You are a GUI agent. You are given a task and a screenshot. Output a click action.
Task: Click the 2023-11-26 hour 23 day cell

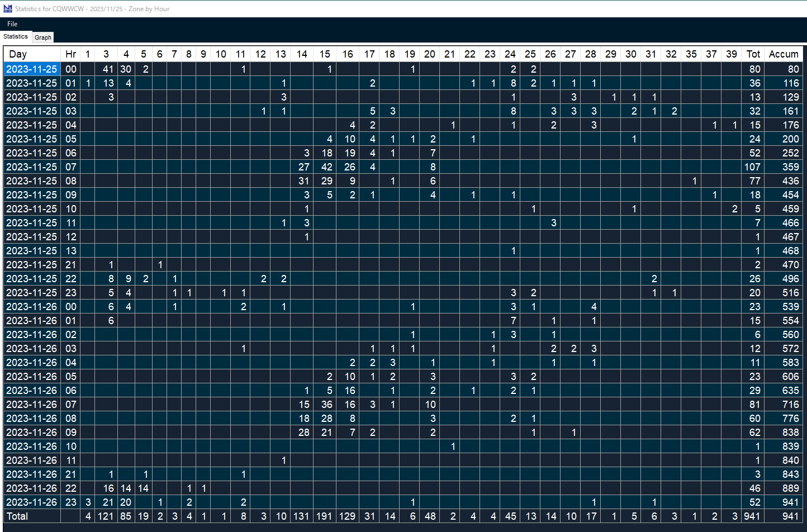tap(32, 502)
